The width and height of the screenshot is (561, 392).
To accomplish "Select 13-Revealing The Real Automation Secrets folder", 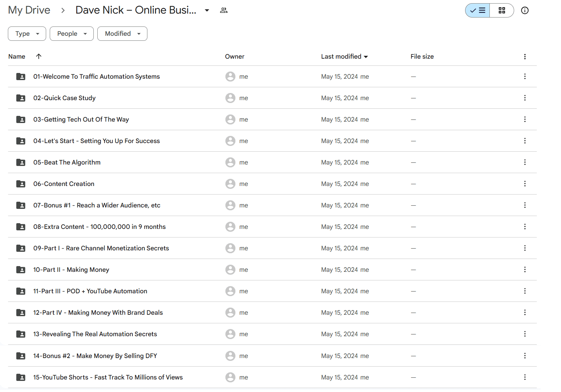I will click(272, 334).
